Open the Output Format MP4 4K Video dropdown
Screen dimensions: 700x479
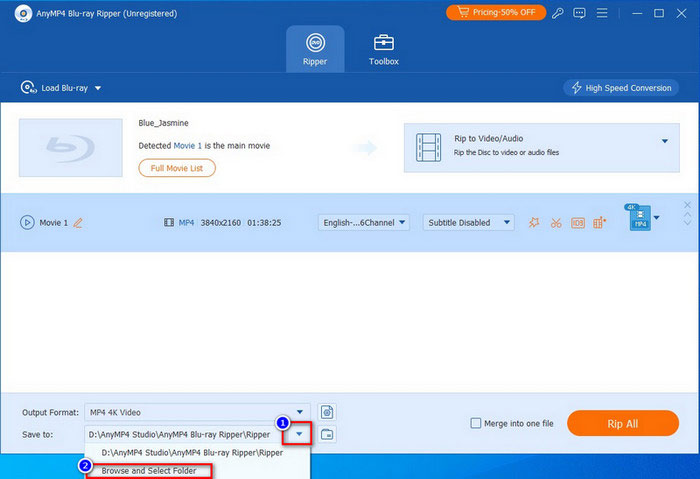(197, 412)
